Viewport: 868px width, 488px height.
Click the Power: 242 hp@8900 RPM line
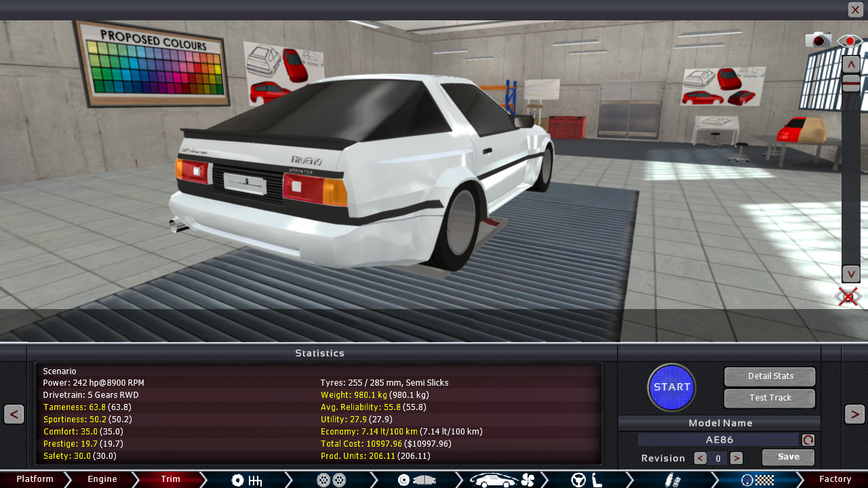(94, 383)
